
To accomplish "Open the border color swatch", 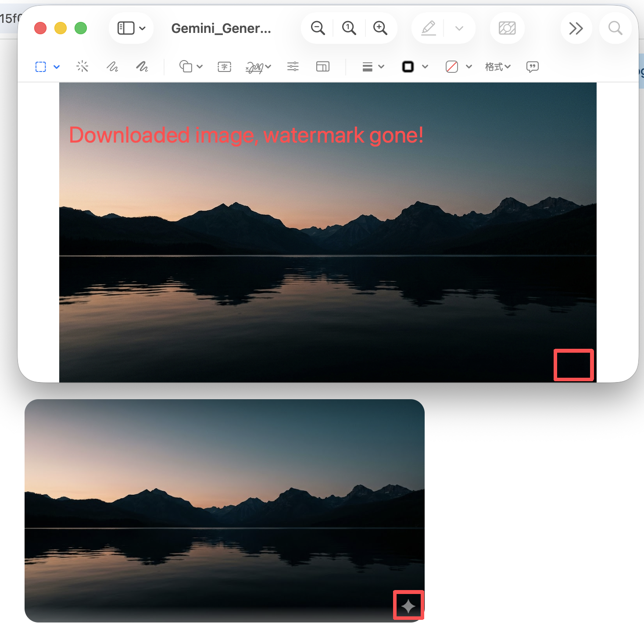I will (x=408, y=67).
